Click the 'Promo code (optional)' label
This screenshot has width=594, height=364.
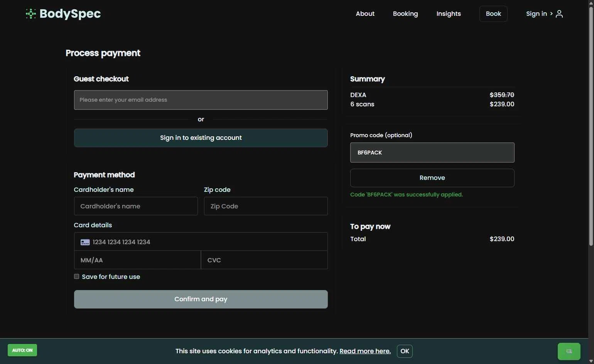[x=381, y=135]
